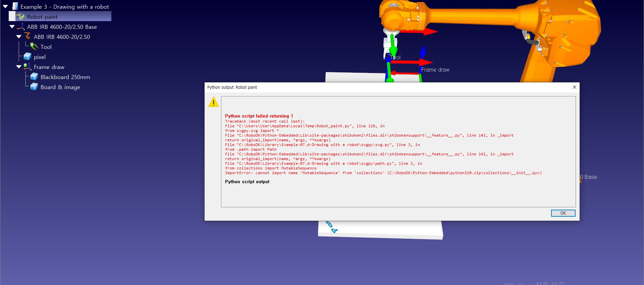
Task: Collapse the ABB IRB 4600-20/2.50 Base node
Action: click(x=12, y=26)
